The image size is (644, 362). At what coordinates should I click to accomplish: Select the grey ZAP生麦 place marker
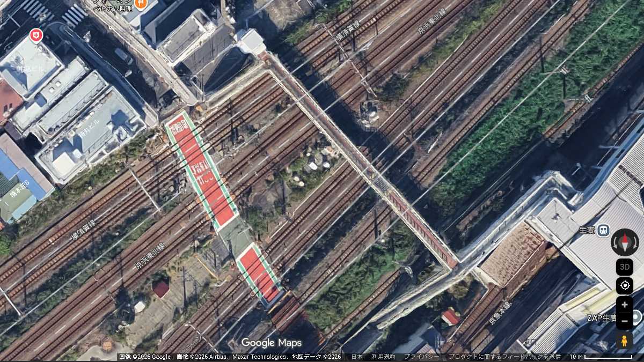(x=637, y=317)
